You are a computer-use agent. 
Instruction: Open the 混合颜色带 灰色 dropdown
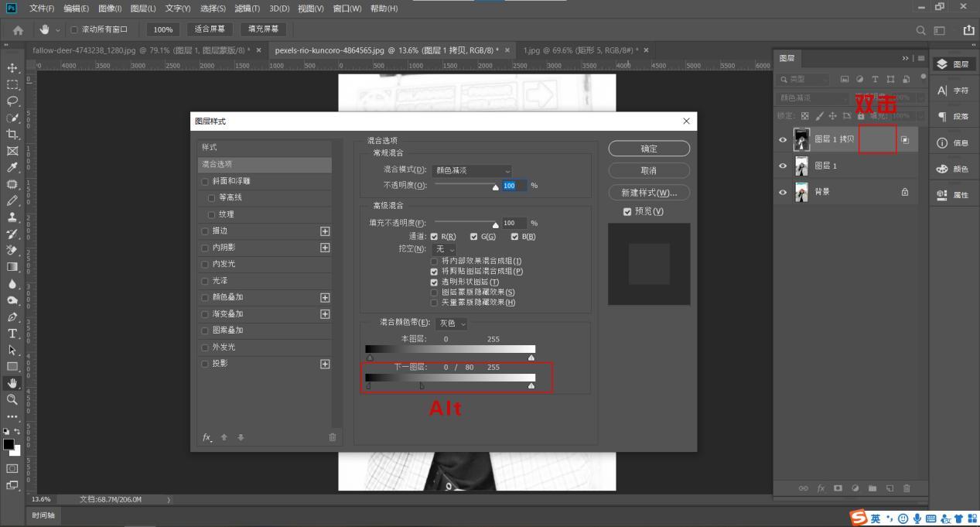point(452,323)
